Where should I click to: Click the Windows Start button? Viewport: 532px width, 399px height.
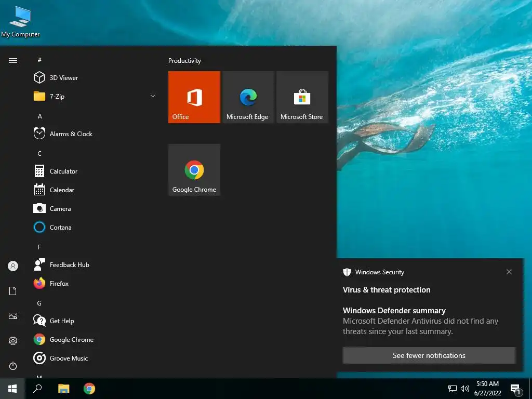click(12, 389)
